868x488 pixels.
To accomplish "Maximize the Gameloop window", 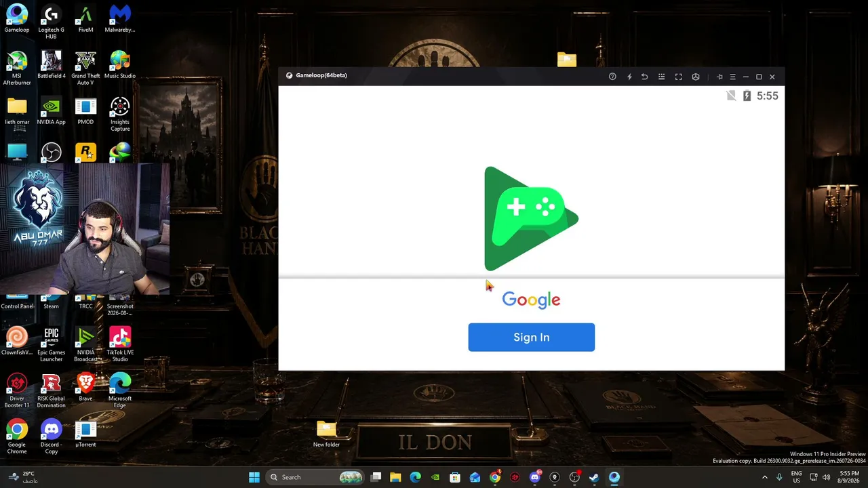I will (x=759, y=77).
